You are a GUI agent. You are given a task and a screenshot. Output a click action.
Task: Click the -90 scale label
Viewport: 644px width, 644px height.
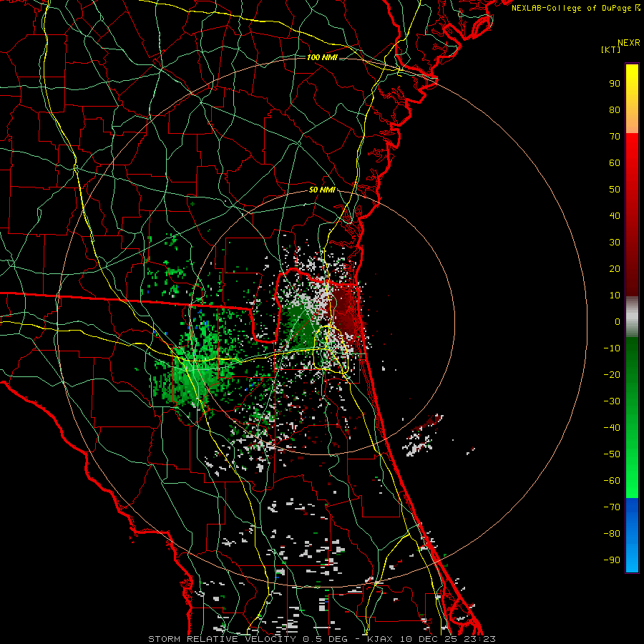click(612, 560)
